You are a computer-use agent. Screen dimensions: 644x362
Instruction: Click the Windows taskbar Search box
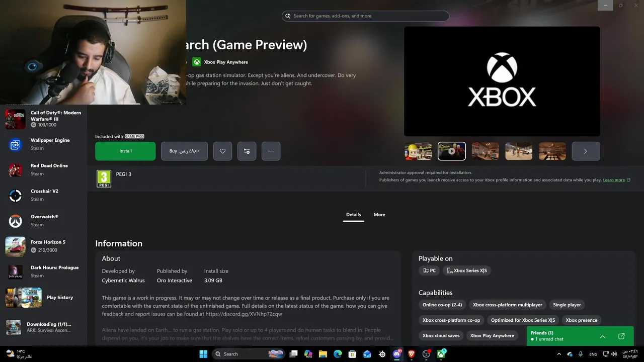(x=249, y=354)
